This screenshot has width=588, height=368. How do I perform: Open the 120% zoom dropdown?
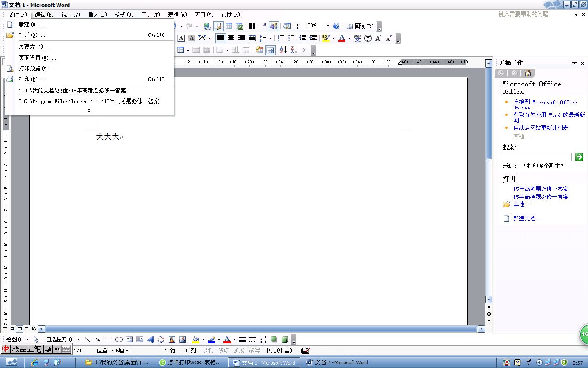328,26
